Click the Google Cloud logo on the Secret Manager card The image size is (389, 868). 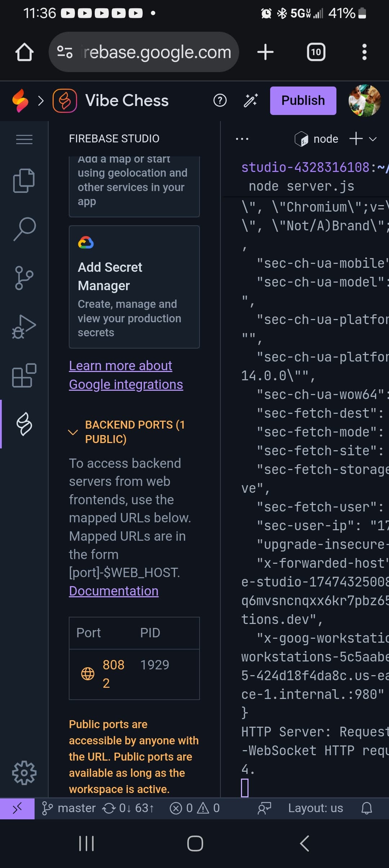tap(86, 243)
